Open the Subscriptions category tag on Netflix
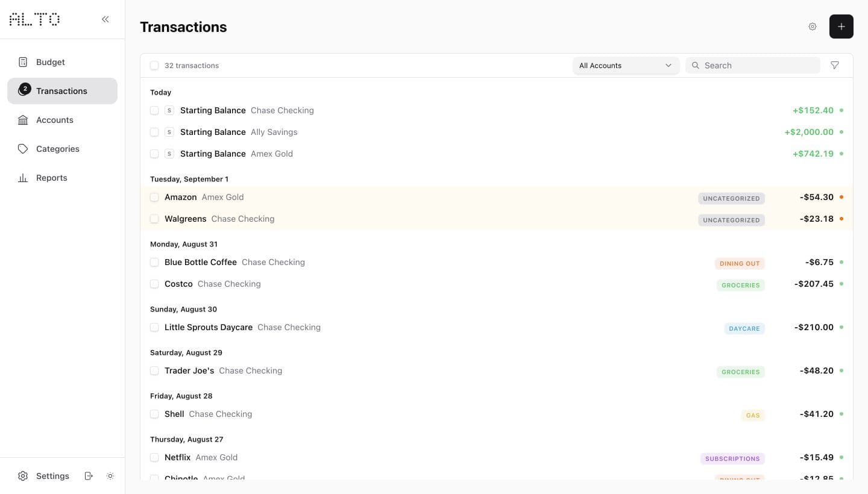This screenshot has height=494, width=868. pos(732,458)
